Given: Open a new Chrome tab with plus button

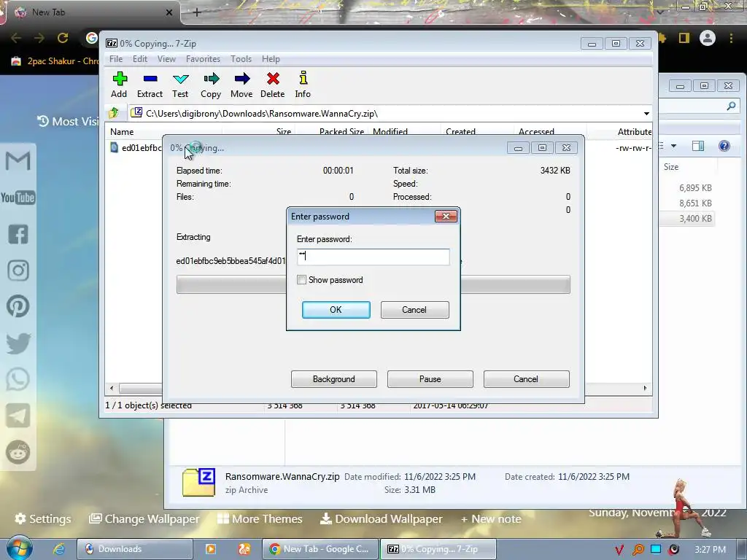Looking at the screenshot, I should 197,12.
